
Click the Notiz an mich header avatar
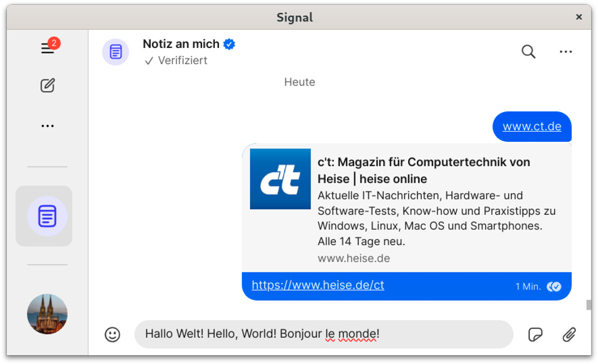(x=116, y=52)
